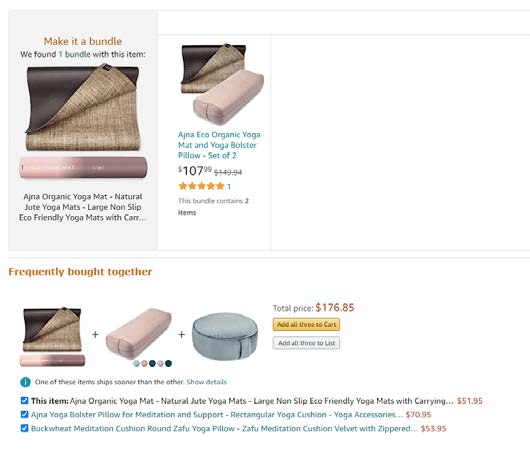Click Add all three to List button
530x449 pixels.
coord(307,343)
